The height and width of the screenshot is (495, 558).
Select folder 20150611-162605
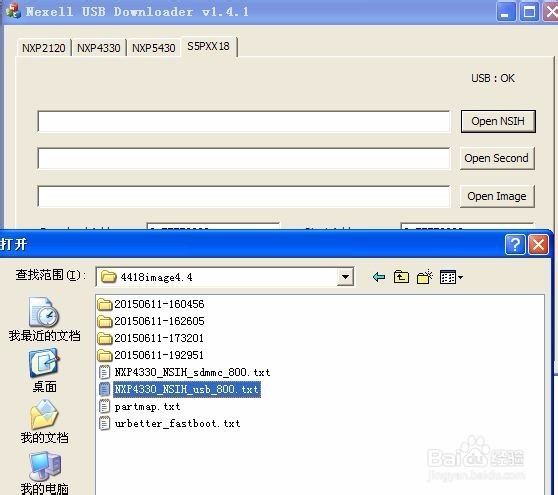151,321
